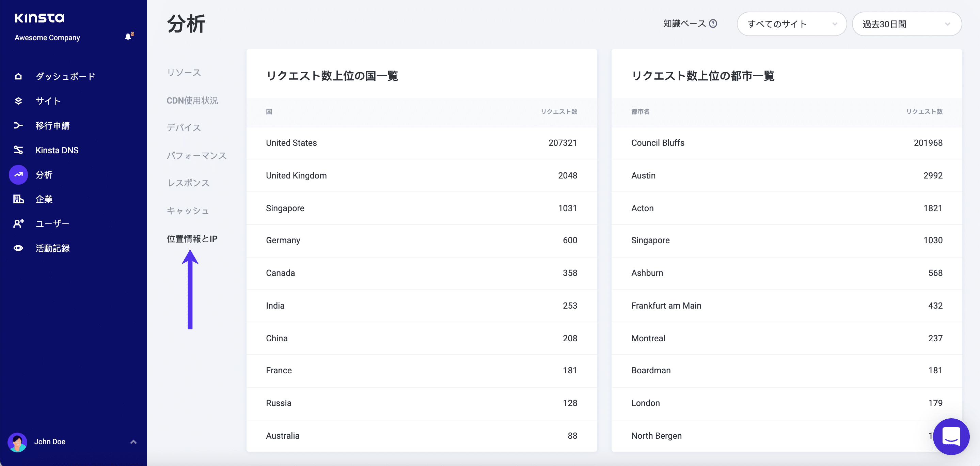Viewport: 980px width, 466px height.
Task: Click the Kinsta logo
Action: [39, 18]
